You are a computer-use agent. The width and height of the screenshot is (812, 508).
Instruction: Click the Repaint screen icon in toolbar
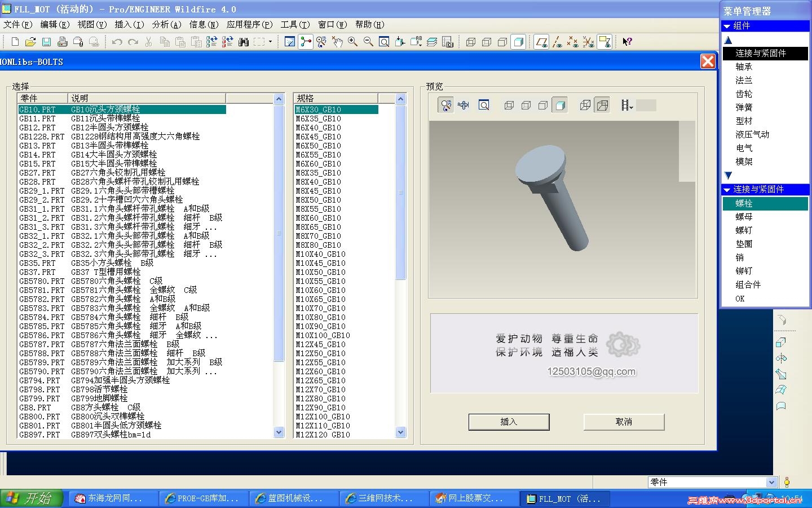coord(290,42)
